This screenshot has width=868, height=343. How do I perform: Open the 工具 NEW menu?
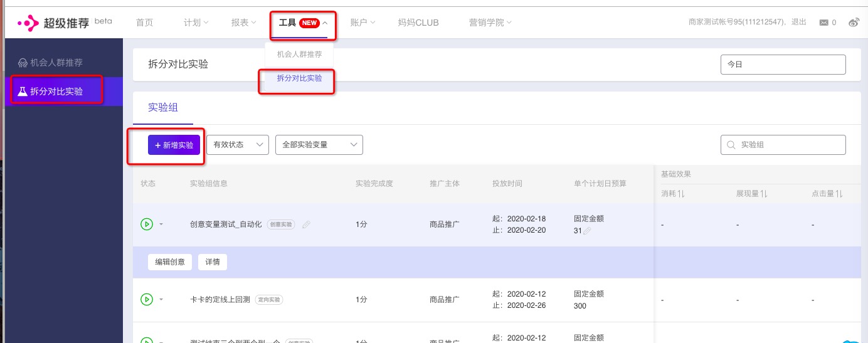(x=303, y=23)
